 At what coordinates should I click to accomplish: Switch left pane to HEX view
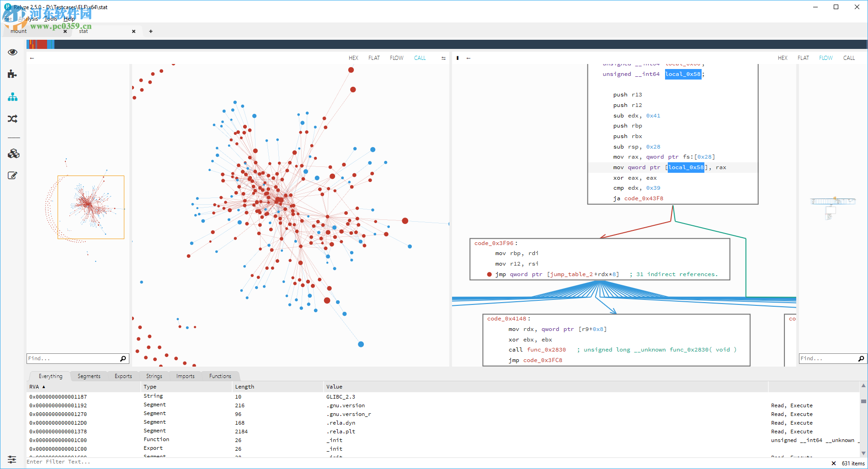pos(353,58)
